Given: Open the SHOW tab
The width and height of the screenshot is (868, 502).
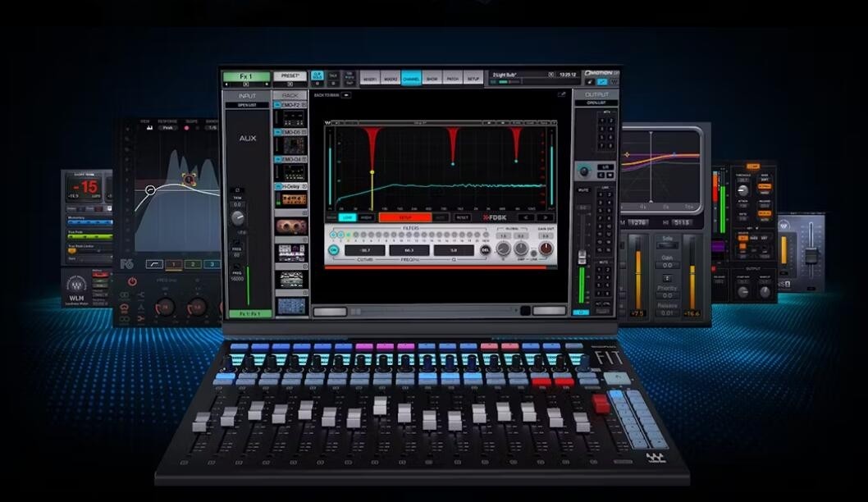Looking at the screenshot, I should (432, 79).
